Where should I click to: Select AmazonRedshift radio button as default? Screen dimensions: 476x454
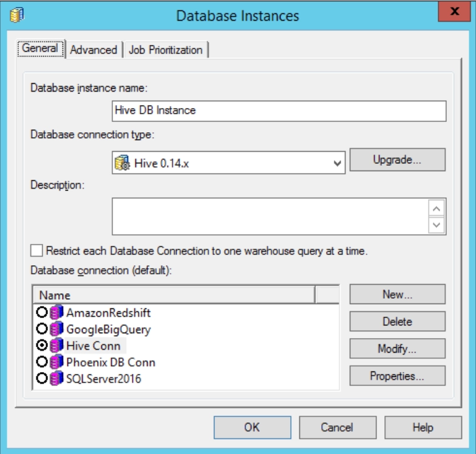pos(41,312)
